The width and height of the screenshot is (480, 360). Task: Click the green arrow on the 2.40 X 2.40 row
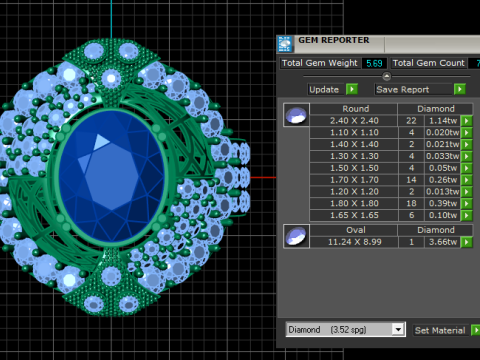pos(467,121)
